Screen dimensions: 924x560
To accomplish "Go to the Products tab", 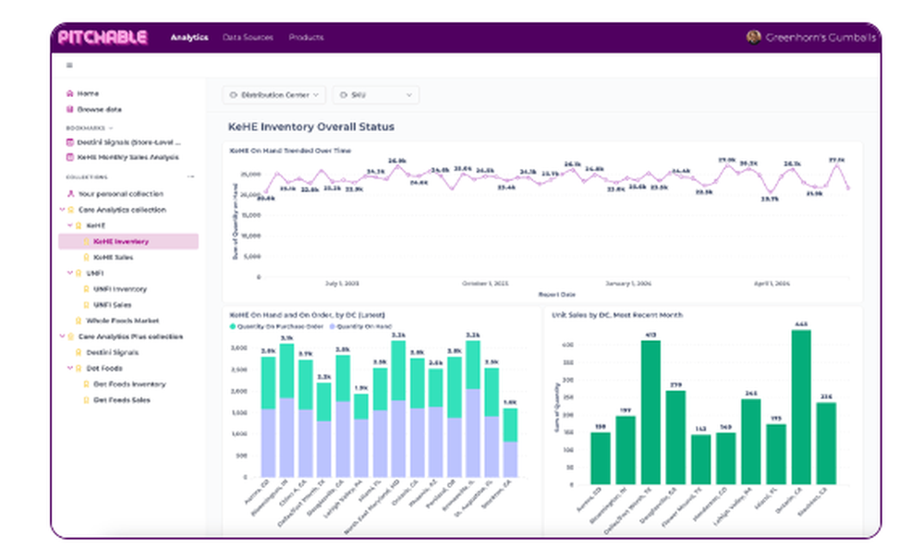I will coord(306,37).
